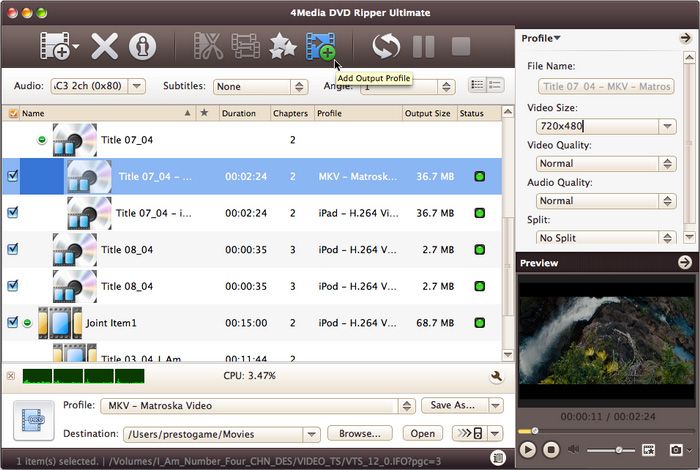Adjust the preview volume slider

pos(610,450)
